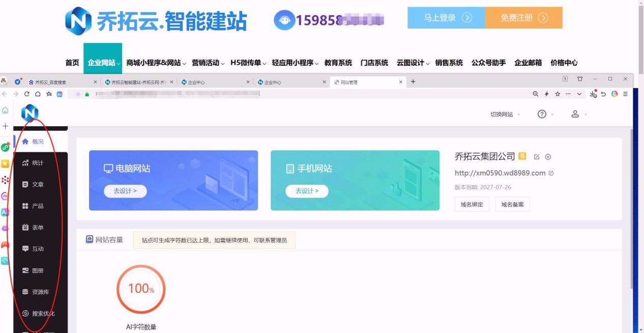Click the blue N logo above the sidebar
This screenshot has width=644, height=333.
(x=30, y=113)
